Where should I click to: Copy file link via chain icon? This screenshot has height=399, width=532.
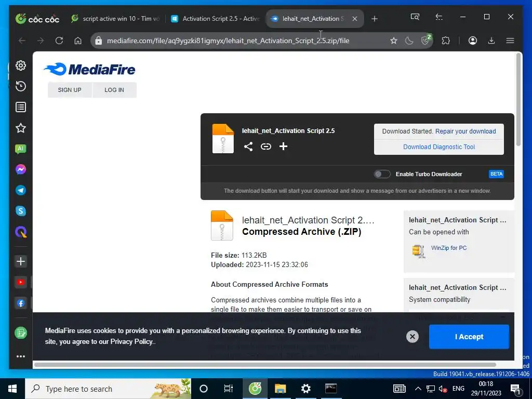(265, 146)
